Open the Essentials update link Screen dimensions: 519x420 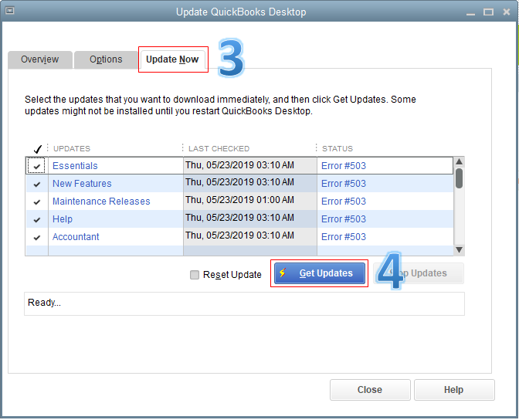tap(75, 166)
